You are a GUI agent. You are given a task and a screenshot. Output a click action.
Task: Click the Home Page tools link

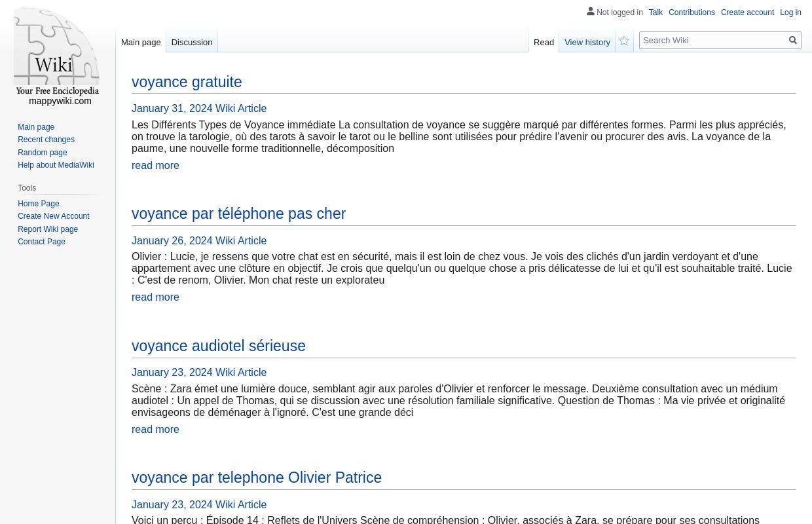[x=39, y=204]
